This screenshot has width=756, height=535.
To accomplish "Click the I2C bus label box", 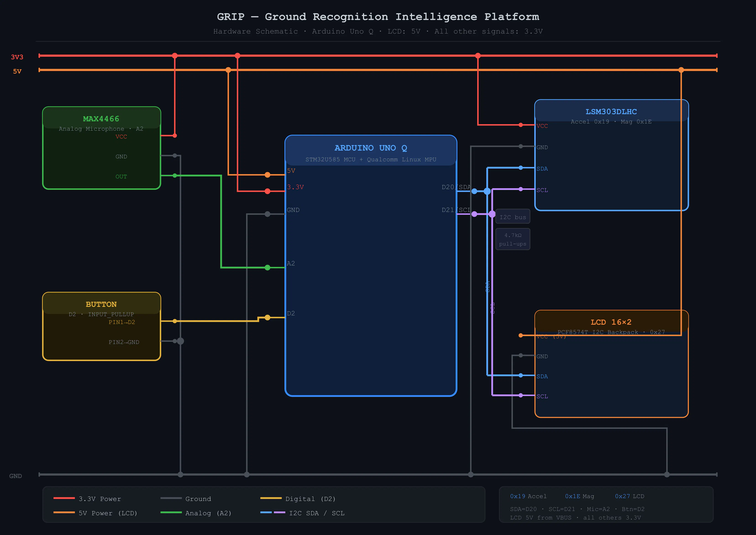I will 513,217.
